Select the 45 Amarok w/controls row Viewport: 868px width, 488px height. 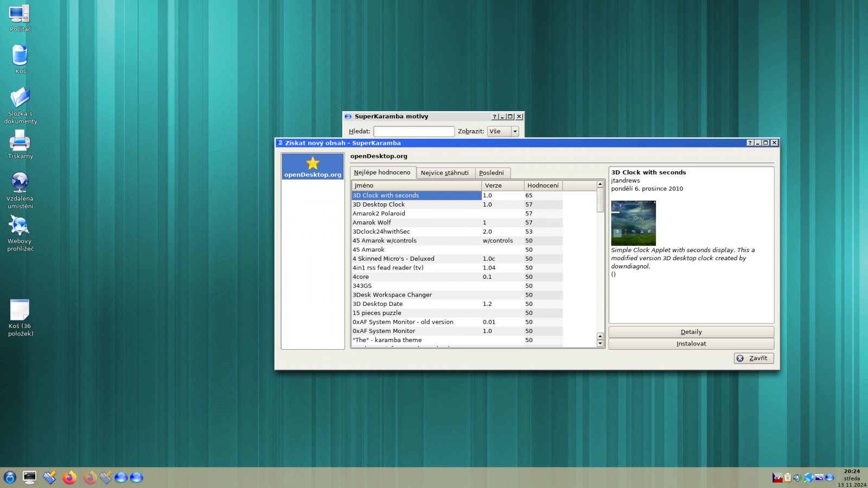point(457,241)
